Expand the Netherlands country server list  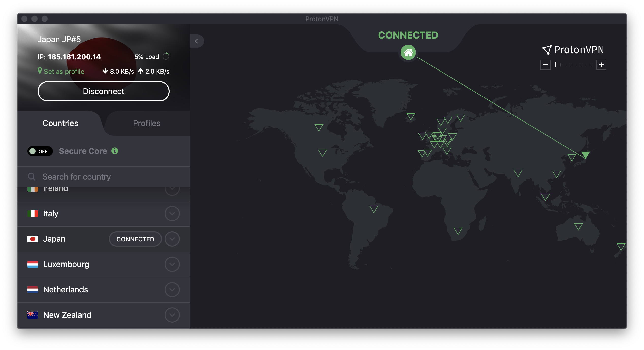click(x=172, y=289)
